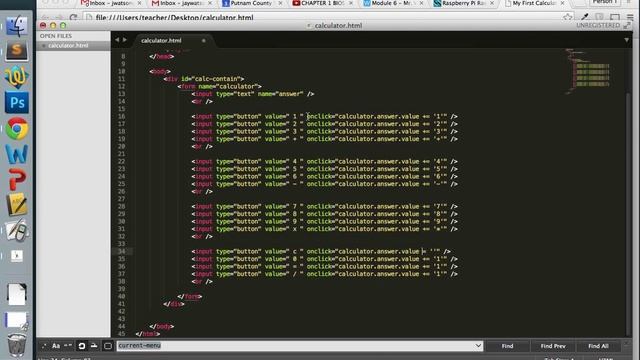Image resolution: width=640 pixels, height=360 pixels.
Task: Open Photoshop from the dock
Action: click(x=17, y=102)
